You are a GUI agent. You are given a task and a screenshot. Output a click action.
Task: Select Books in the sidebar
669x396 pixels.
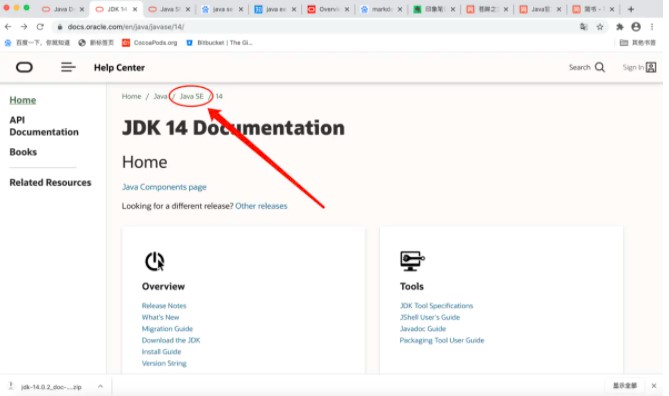23,152
